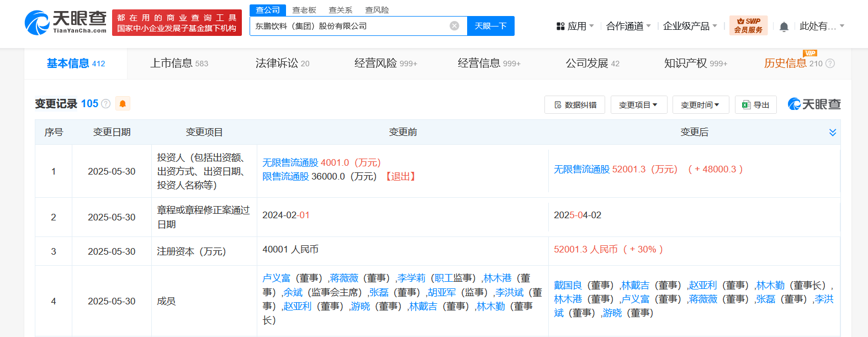Click the 天眼一下 search button
The width and height of the screenshot is (868, 337).
(491, 26)
